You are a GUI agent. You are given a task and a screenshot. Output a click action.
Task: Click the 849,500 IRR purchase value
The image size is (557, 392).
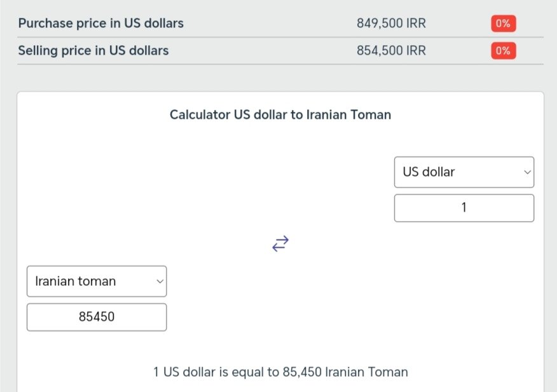tap(391, 24)
